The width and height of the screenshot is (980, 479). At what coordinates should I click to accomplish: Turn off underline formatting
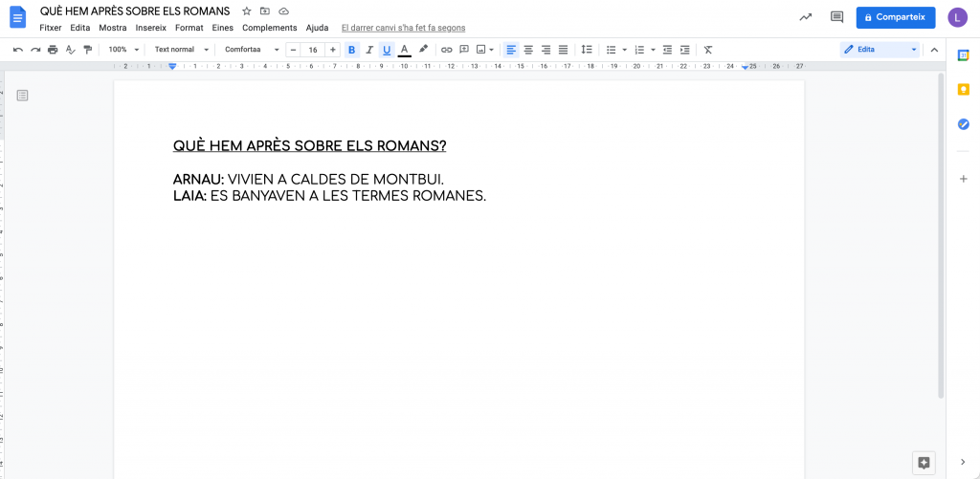click(387, 50)
